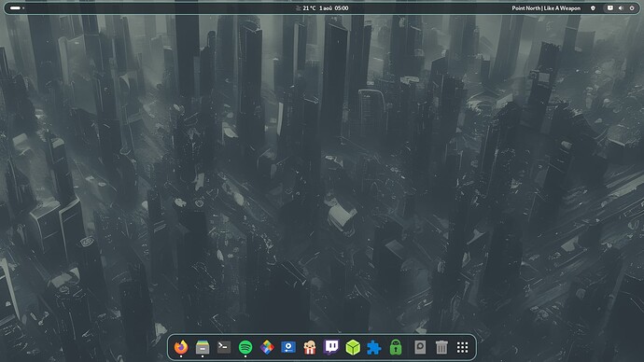Viewport: 644px width, 362px height.
Task: Open media indicator Point North Like A Weapon
Action: point(546,7)
